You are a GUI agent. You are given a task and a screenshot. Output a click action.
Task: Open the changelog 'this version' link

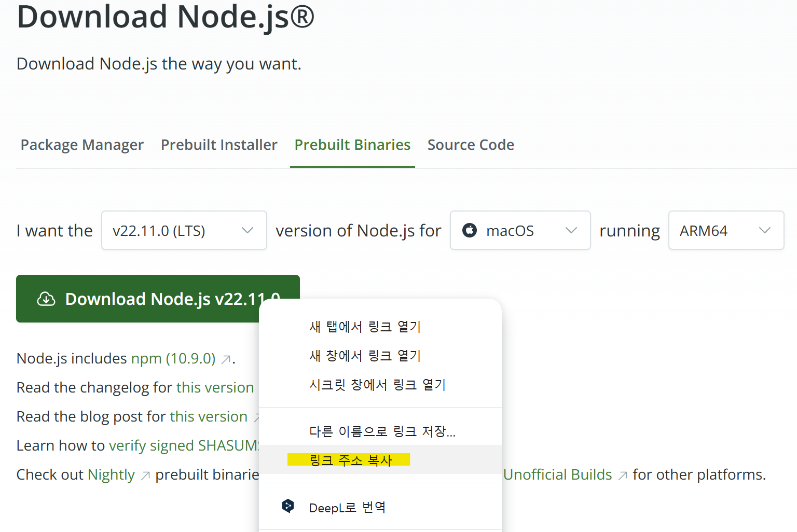point(215,388)
